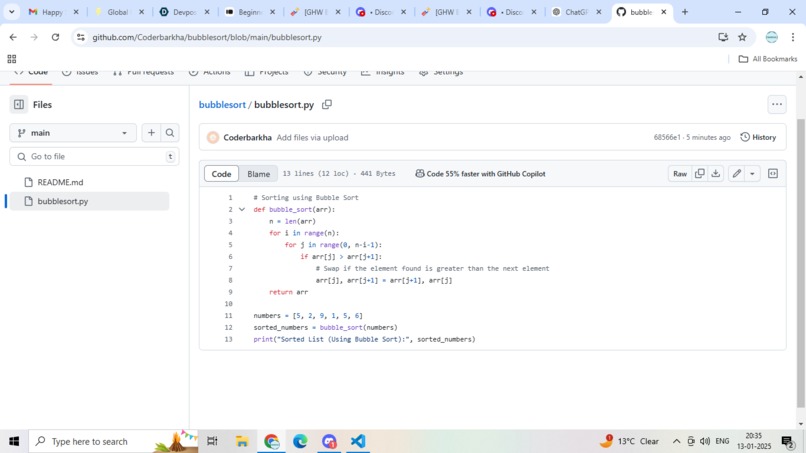
Task: Open the Add files via upload commit
Action: coord(312,137)
